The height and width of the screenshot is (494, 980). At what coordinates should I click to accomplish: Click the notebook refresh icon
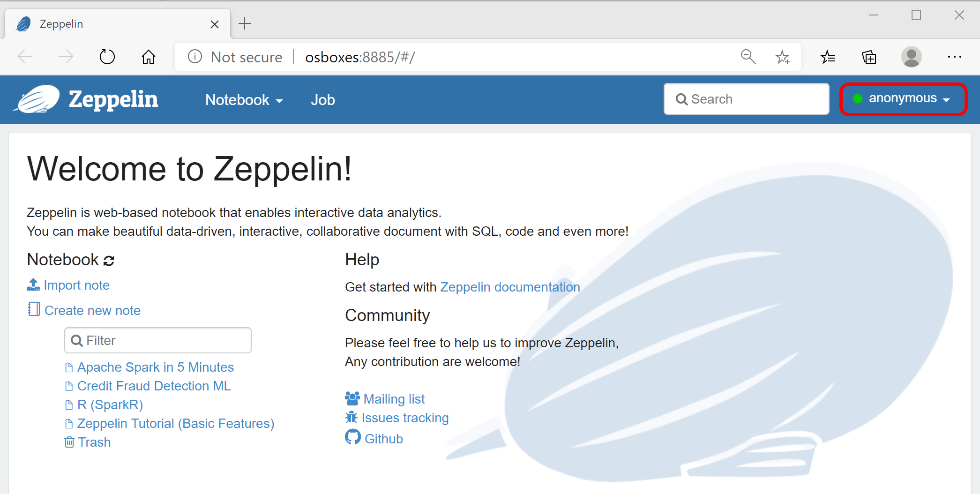pyautogui.click(x=108, y=260)
